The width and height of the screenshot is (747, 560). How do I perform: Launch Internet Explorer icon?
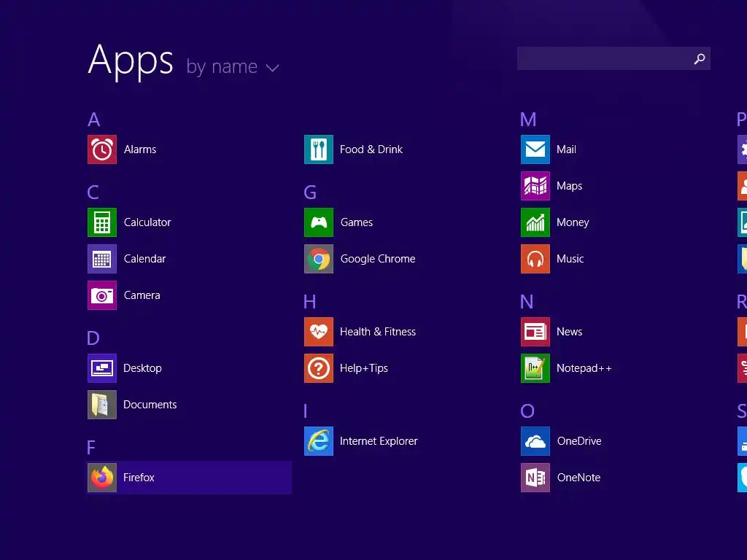pyautogui.click(x=319, y=441)
